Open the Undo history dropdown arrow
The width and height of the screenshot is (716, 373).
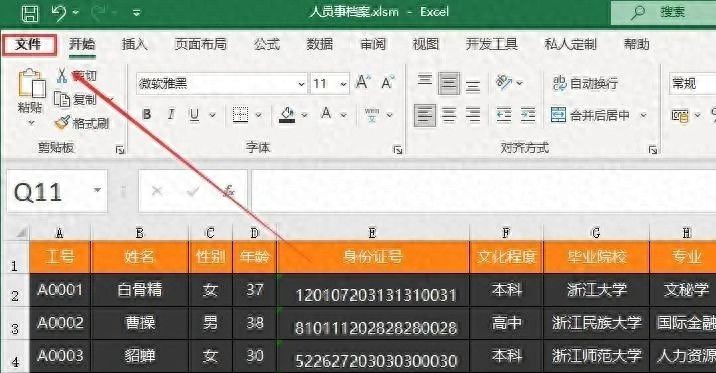[76, 13]
